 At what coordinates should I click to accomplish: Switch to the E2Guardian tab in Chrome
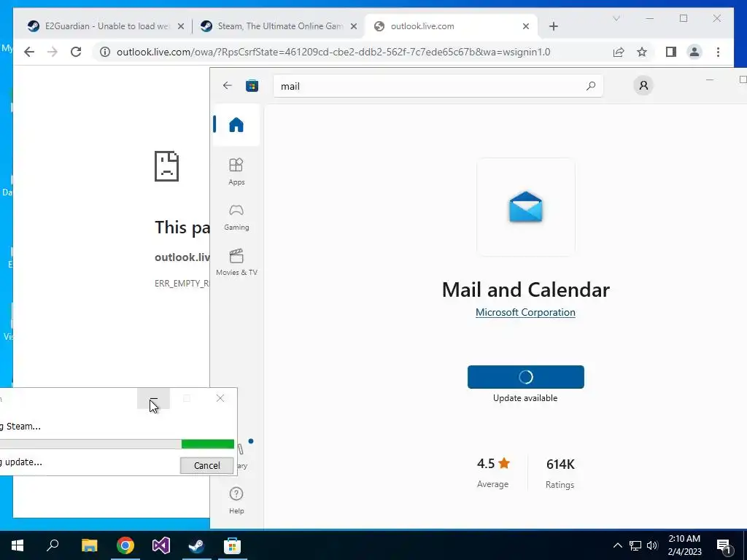[107, 26]
